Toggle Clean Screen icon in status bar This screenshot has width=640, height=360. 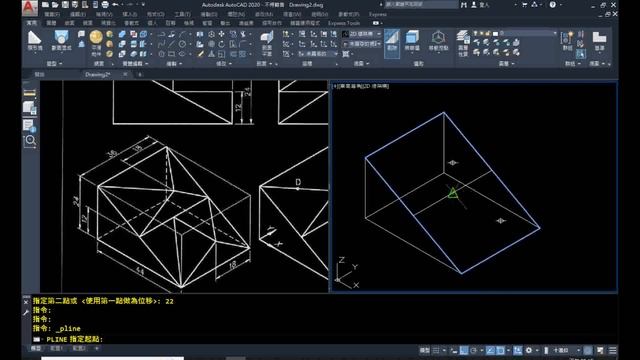(x=600, y=350)
